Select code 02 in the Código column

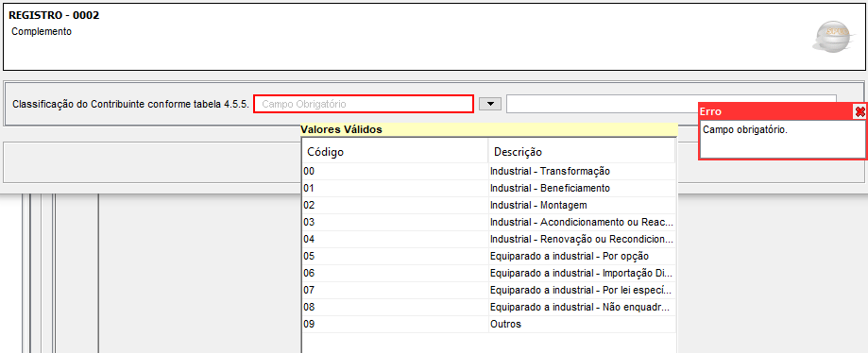[x=395, y=205]
